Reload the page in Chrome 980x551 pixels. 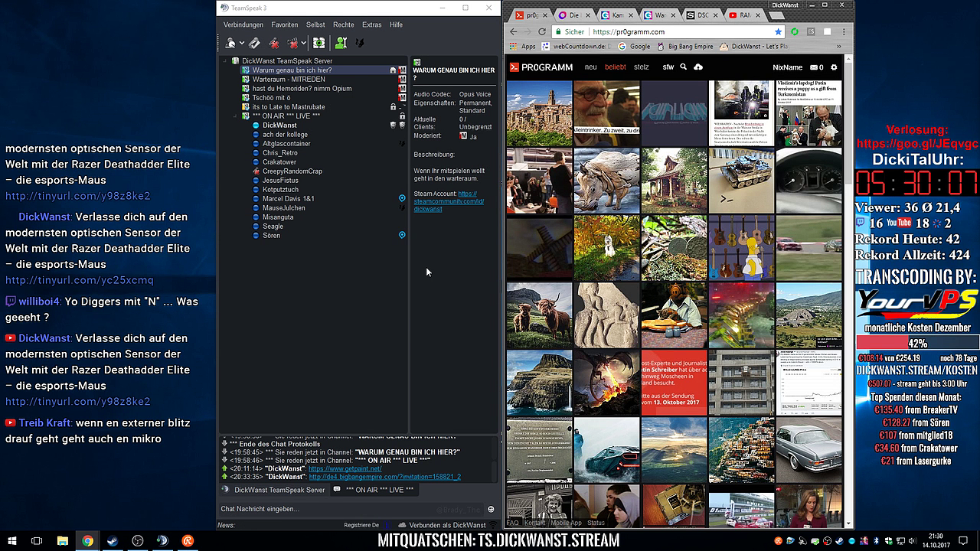coord(542,32)
